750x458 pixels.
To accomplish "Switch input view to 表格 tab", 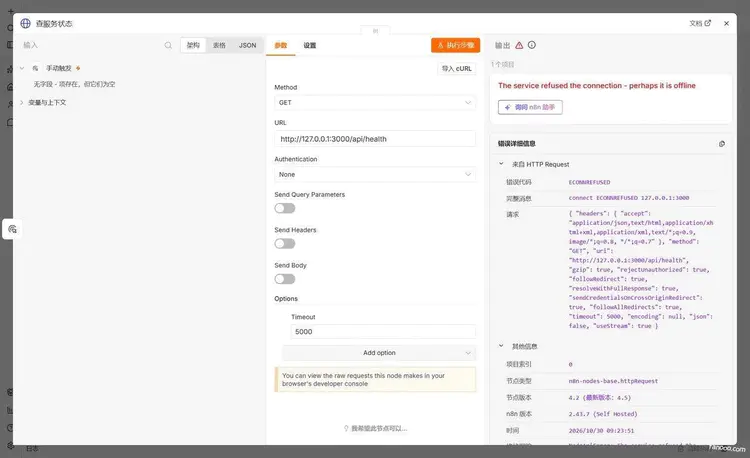I will tap(219, 45).
